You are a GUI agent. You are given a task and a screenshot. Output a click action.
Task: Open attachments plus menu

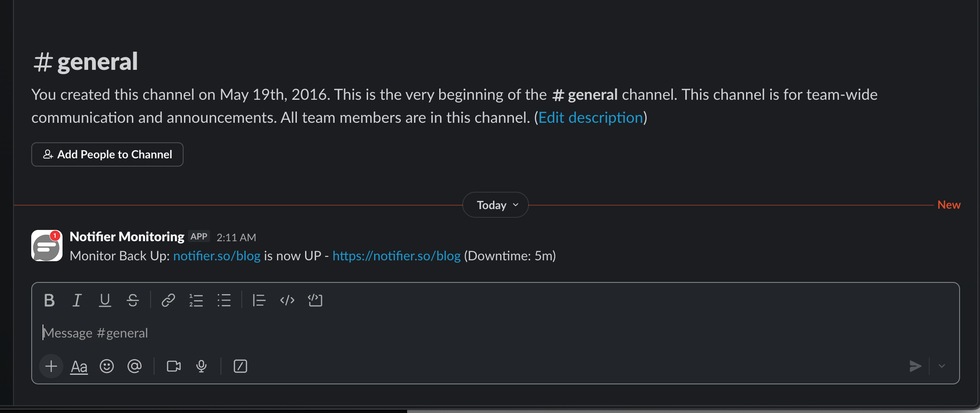(x=51, y=367)
